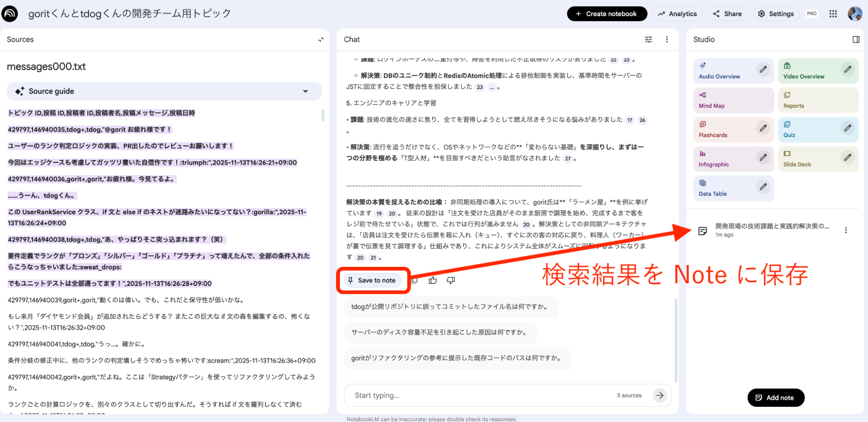Image resolution: width=868 pixels, height=422 pixels.
Task: Open the Google apps grid icon
Action: [x=833, y=14]
